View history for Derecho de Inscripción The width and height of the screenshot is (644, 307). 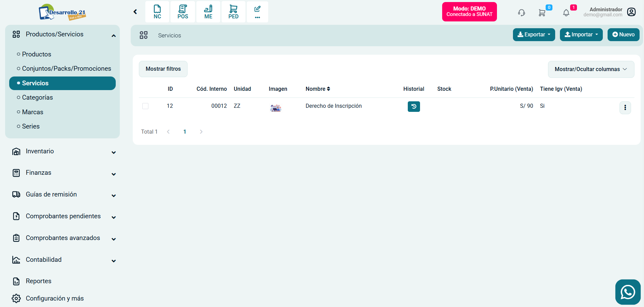click(x=414, y=106)
